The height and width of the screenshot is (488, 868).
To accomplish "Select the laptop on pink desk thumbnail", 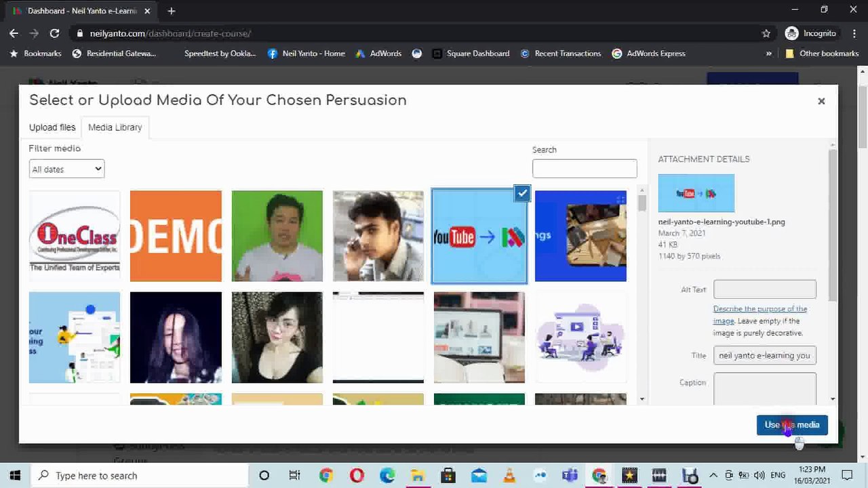I will [479, 338].
